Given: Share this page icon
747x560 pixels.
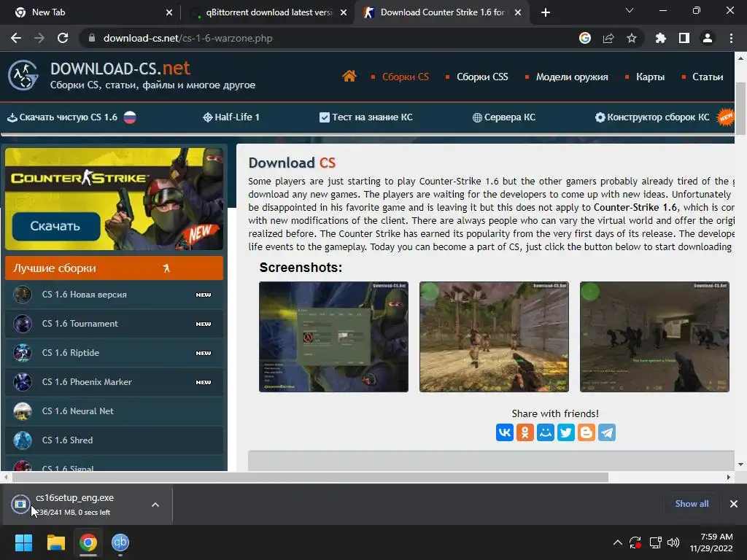Looking at the screenshot, I should tap(608, 38).
